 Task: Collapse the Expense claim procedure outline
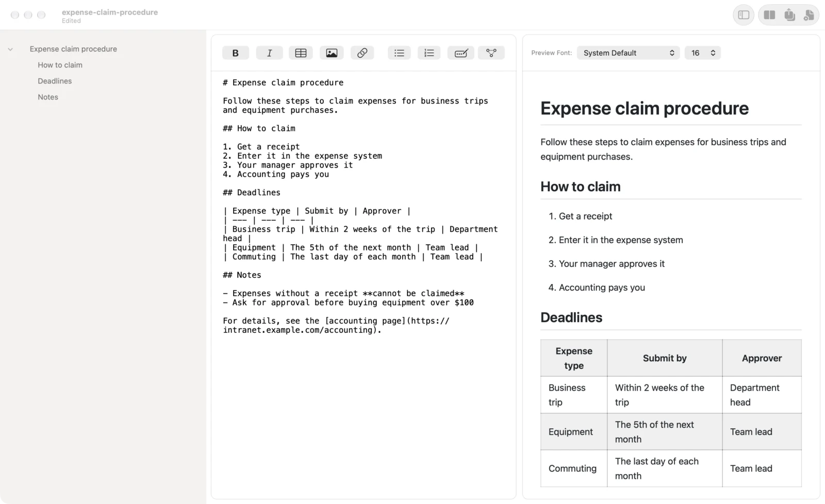(x=10, y=49)
